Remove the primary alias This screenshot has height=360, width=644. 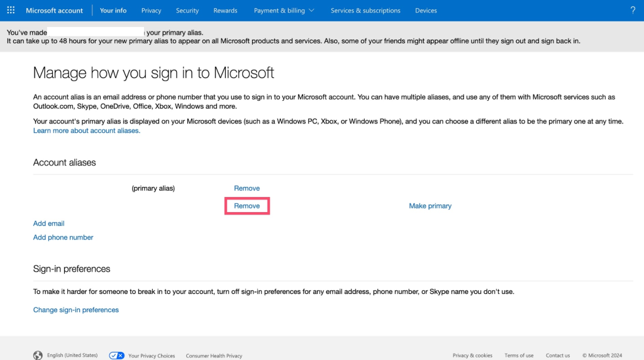coord(247,188)
